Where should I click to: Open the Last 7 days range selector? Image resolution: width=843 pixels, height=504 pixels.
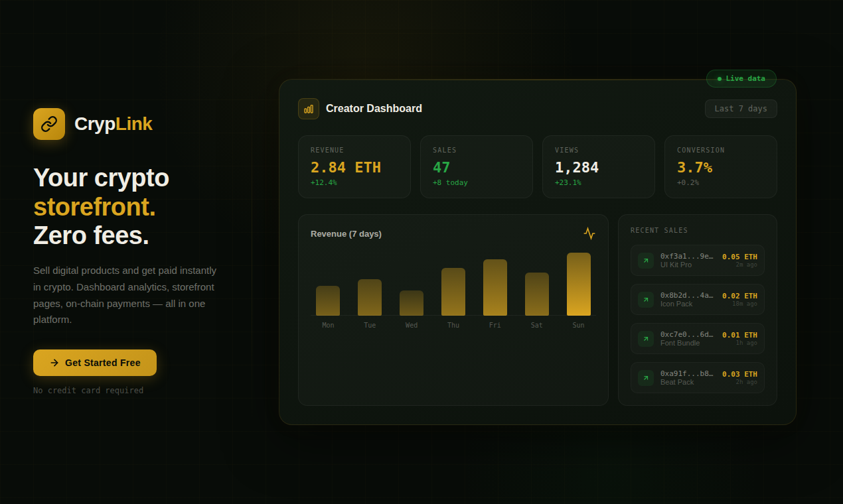(741, 109)
